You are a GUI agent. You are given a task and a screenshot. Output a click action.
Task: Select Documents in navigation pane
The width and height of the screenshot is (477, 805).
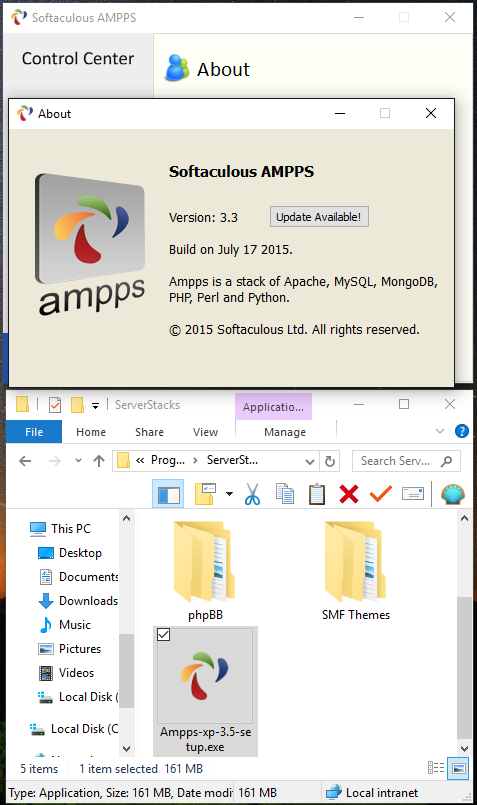pyautogui.click(x=79, y=577)
